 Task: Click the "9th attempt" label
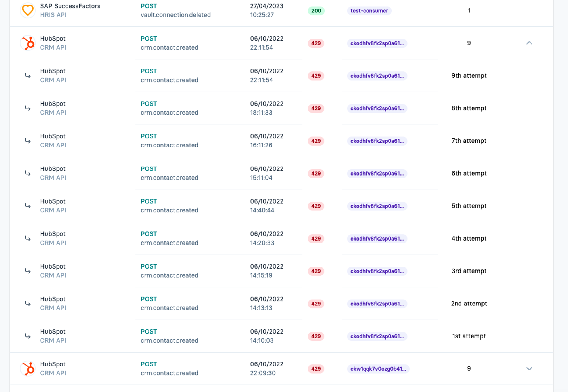[x=469, y=76]
